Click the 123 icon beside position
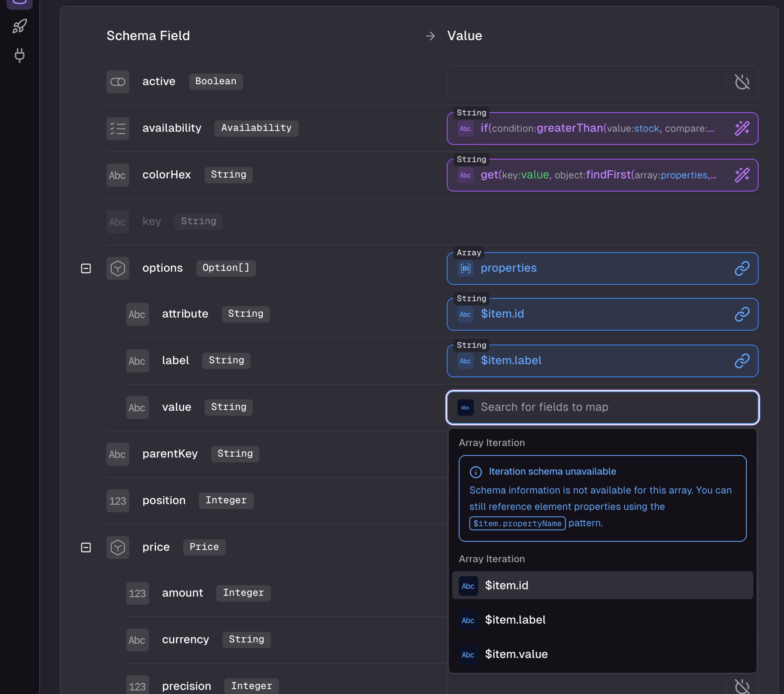The width and height of the screenshot is (784, 694). (x=118, y=501)
